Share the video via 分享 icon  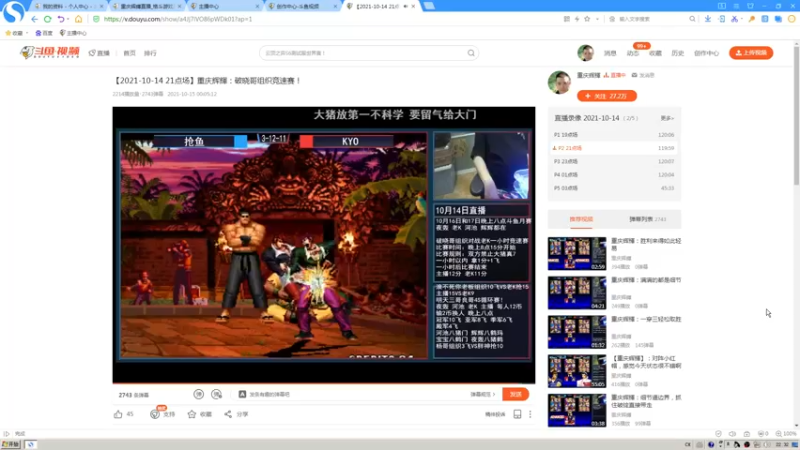pos(228,414)
